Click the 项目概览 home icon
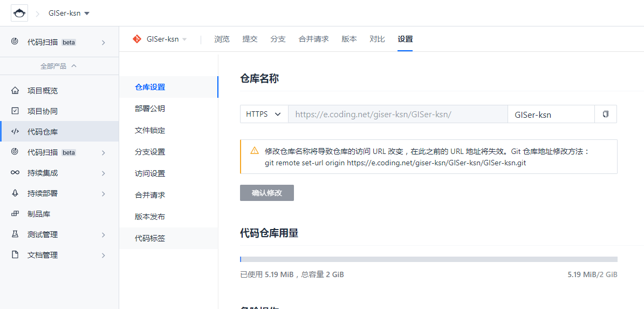Screen dimensions: 644x309 [x=15, y=91]
